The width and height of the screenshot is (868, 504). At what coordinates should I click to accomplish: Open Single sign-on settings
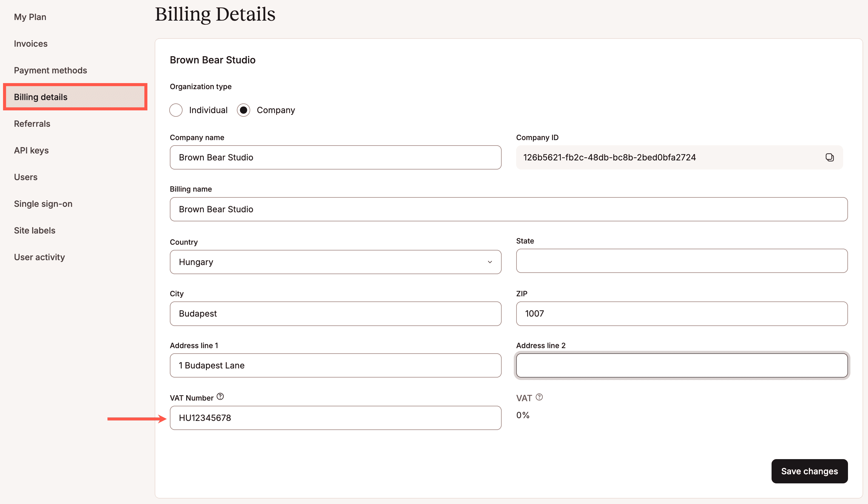click(43, 203)
